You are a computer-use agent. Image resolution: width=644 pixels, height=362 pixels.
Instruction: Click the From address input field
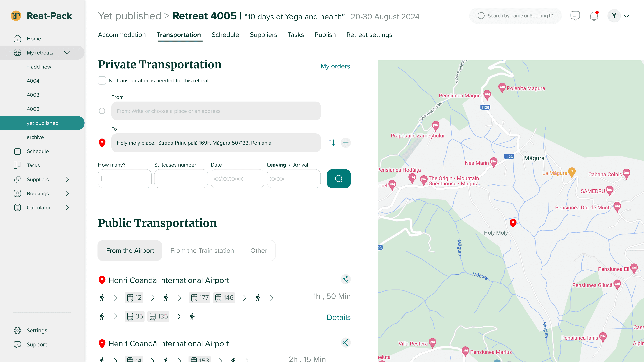point(216,111)
